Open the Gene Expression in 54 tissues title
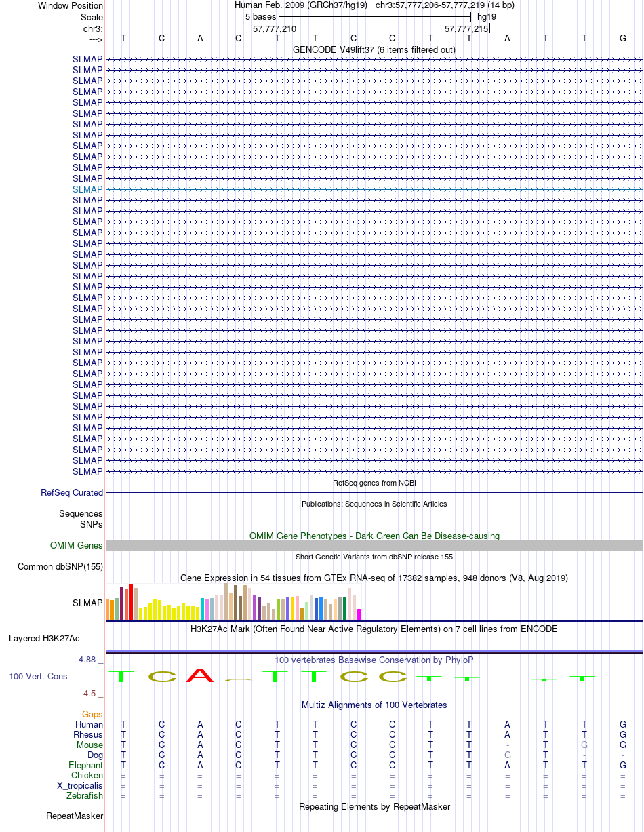The height and width of the screenshot is (832, 644). 374,578
